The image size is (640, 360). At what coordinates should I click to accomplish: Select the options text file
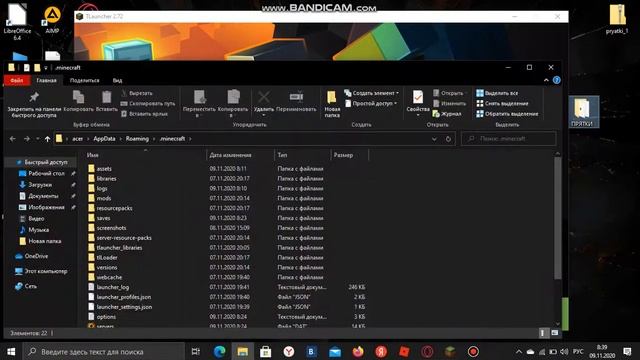[106, 317]
